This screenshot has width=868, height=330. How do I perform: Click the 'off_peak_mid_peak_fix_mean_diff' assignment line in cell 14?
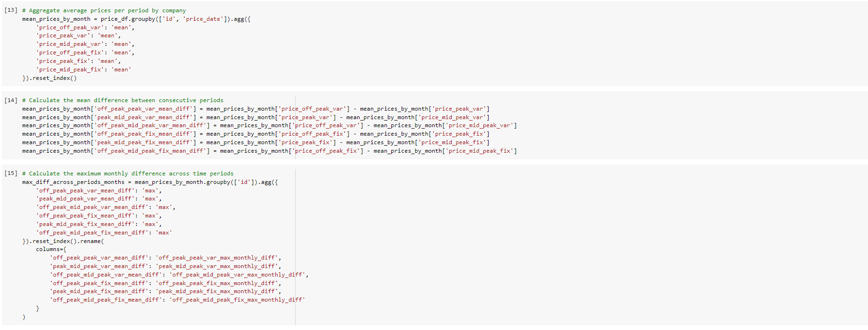click(269, 151)
